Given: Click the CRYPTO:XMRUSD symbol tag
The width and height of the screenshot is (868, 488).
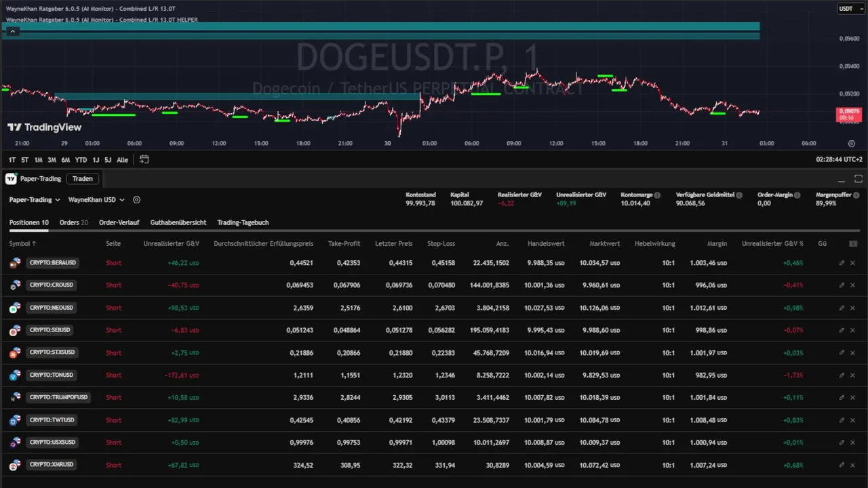Looking at the screenshot, I should point(51,465).
